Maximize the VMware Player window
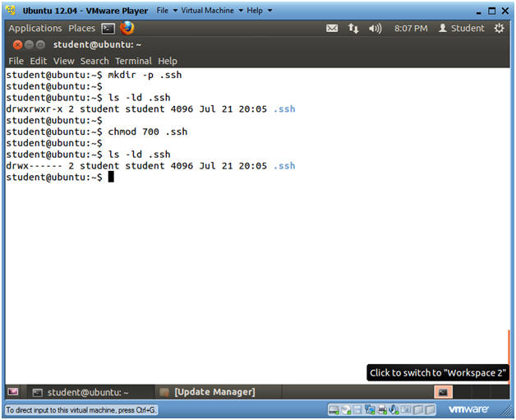Image resolution: width=516 pixels, height=420 pixels. (491, 11)
